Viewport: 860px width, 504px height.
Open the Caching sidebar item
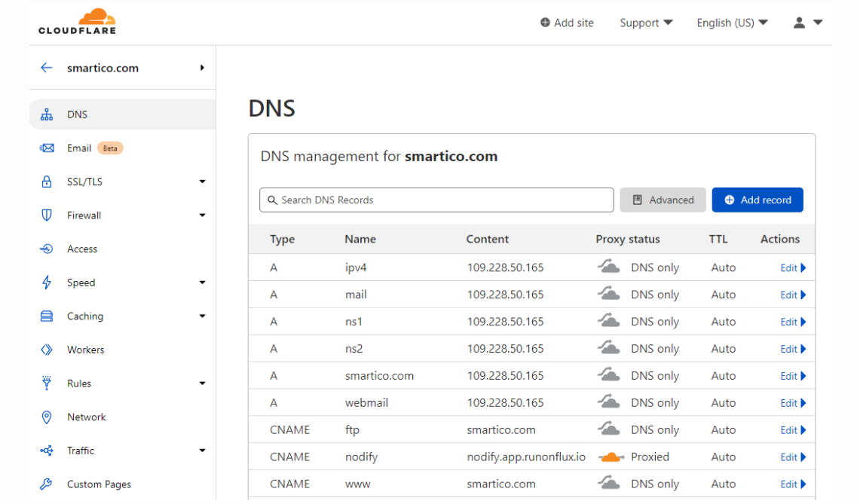[85, 316]
